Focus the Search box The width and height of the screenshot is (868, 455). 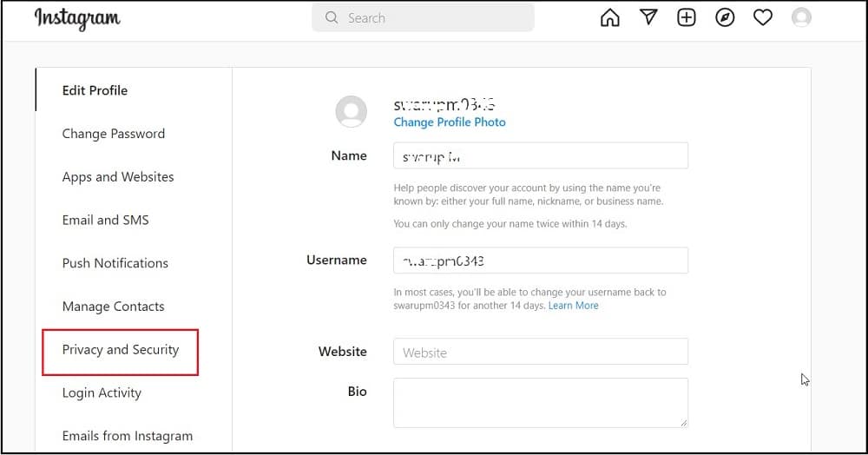(x=423, y=17)
